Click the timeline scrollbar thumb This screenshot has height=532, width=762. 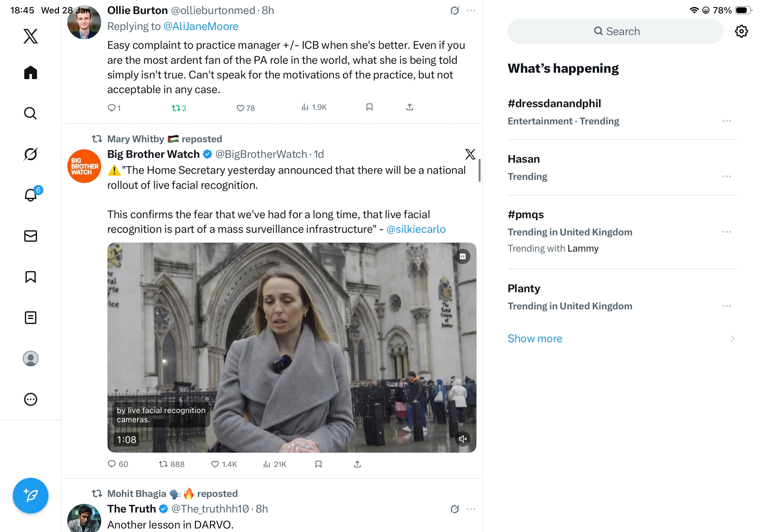click(x=479, y=170)
